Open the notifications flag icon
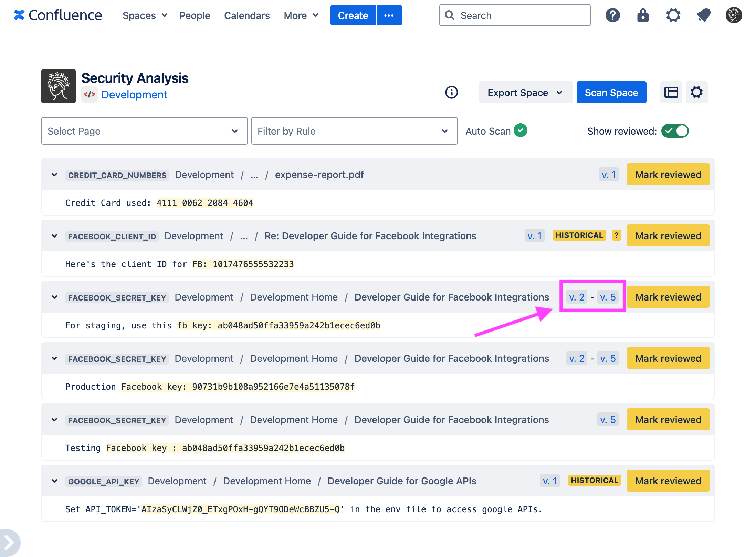The width and height of the screenshot is (756, 557). [x=703, y=15]
